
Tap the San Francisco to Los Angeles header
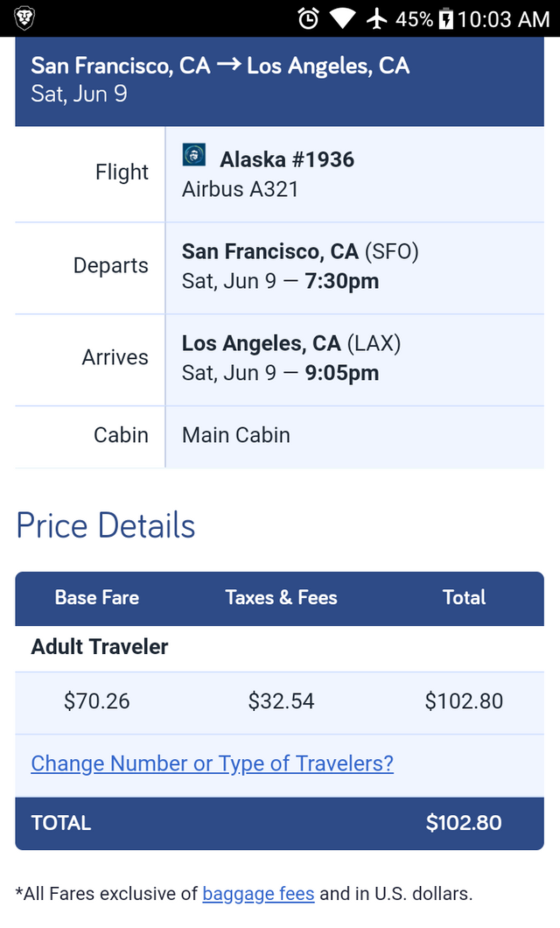[x=220, y=66]
